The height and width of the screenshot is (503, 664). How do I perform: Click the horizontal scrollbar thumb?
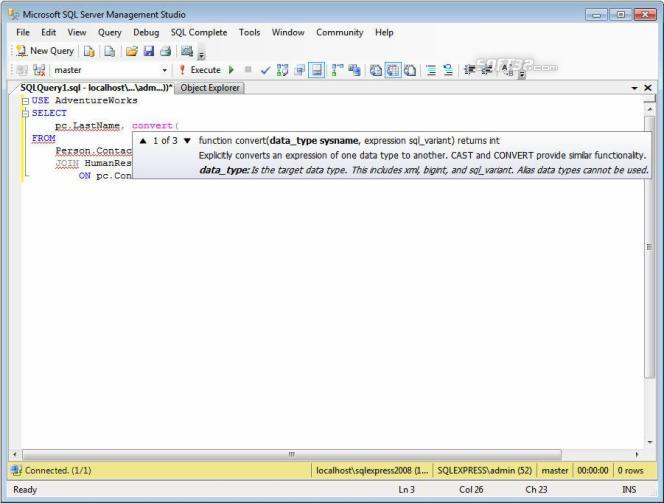(x=292, y=454)
